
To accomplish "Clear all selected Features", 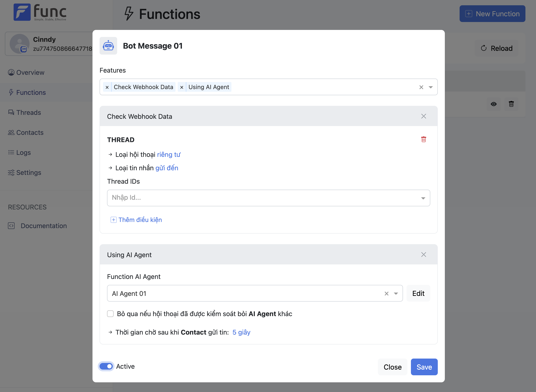I will (x=421, y=87).
